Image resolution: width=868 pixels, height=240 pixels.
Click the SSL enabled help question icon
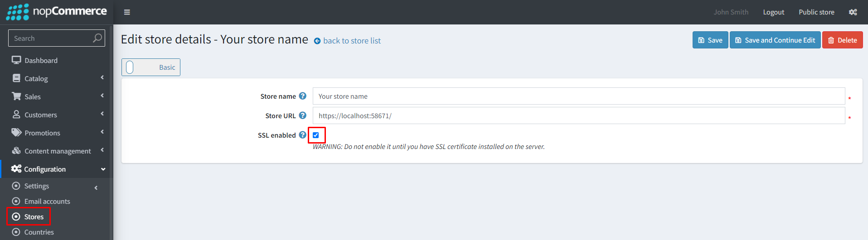click(303, 135)
